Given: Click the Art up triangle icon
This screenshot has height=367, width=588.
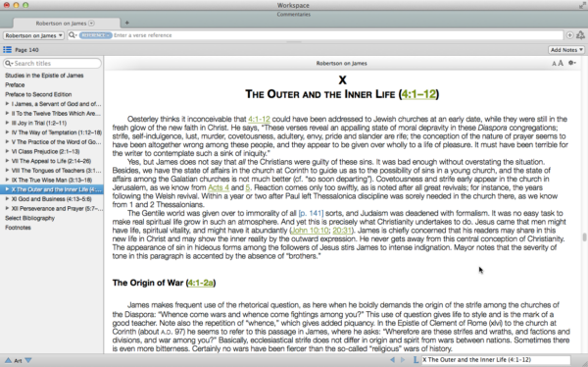Looking at the screenshot, I should 8,360.
